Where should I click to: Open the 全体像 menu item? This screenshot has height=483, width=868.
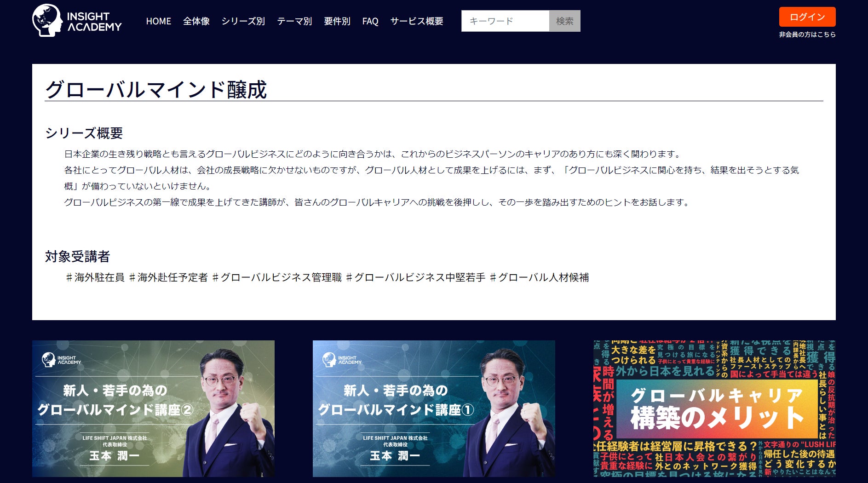[x=196, y=21]
